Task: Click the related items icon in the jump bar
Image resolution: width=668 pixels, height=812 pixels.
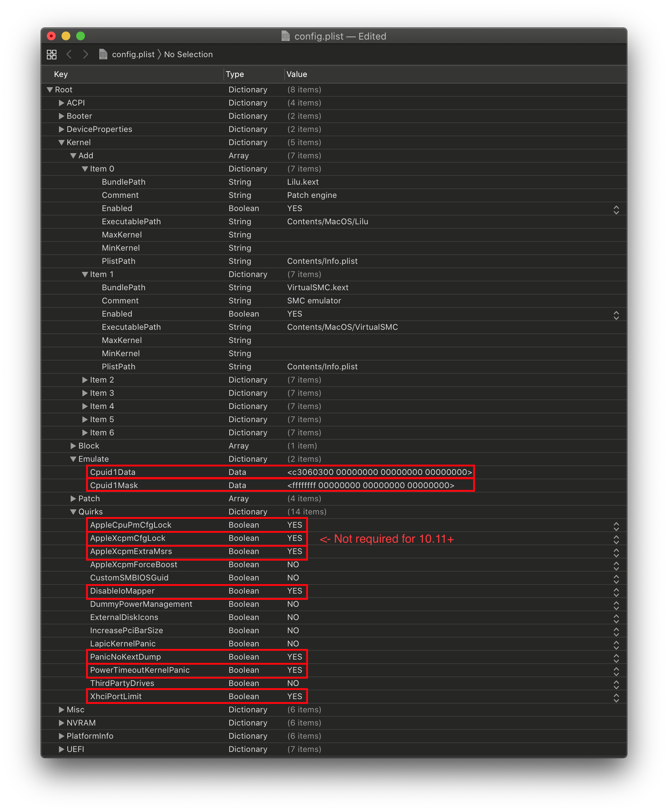Action: [51, 54]
